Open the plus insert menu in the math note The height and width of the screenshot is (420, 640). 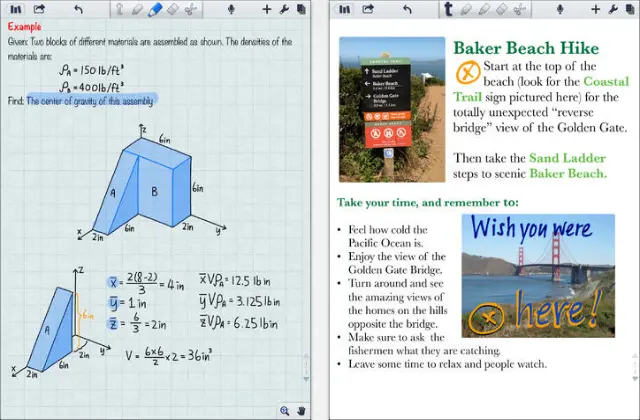click(x=267, y=9)
